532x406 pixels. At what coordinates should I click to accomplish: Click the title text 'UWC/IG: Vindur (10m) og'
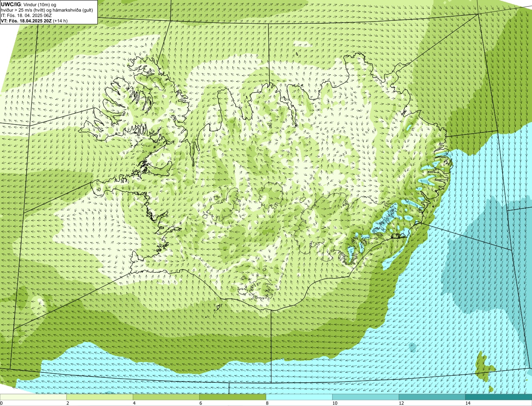[28, 5]
